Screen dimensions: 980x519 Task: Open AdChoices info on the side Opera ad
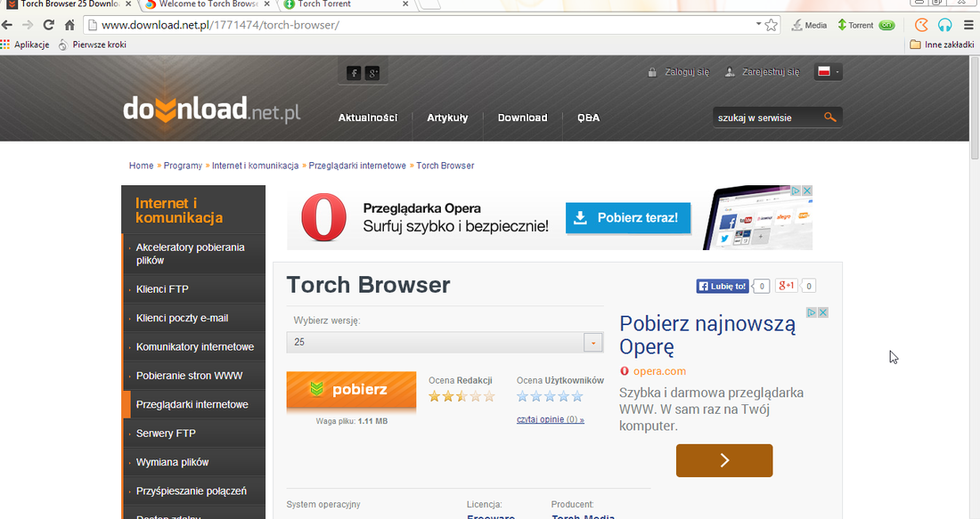point(812,312)
